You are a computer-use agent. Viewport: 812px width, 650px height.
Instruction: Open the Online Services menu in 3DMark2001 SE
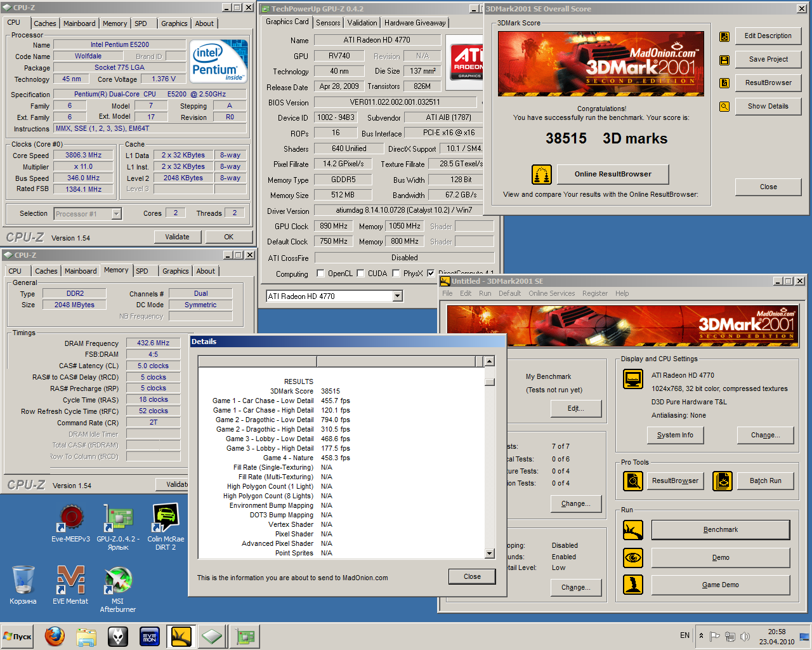[552, 293]
